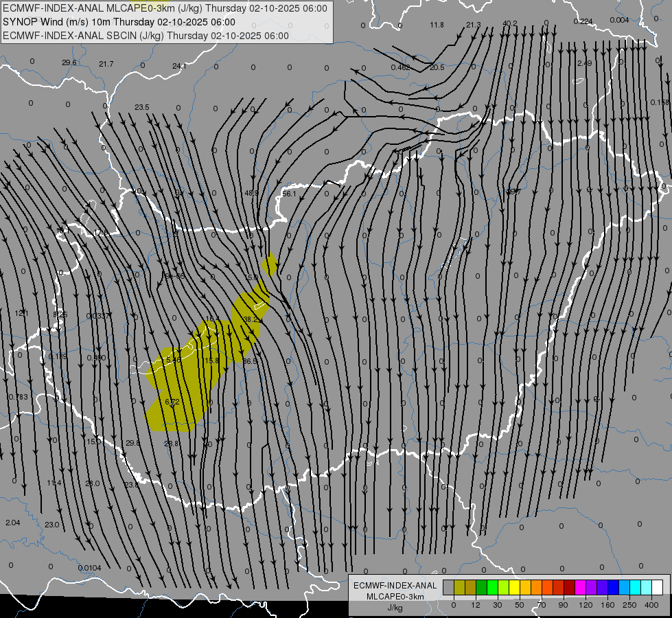Click the legend tick label 400
The image size is (672, 618).
coord(651,605)
